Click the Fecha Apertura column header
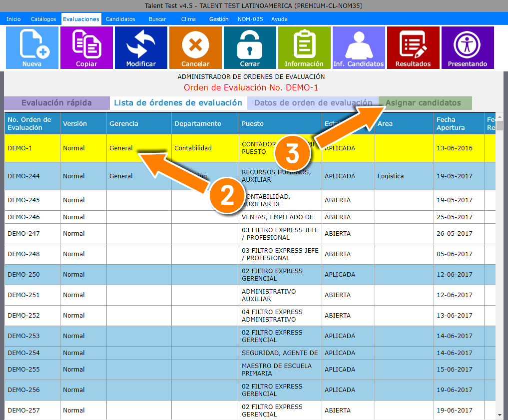This screenshot has width=508, height=420. tap(459, 123)
